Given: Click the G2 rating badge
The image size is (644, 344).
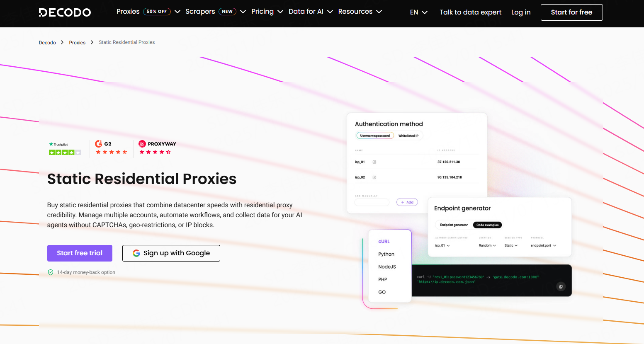Looking at the screenshot, I should point(111,148).
